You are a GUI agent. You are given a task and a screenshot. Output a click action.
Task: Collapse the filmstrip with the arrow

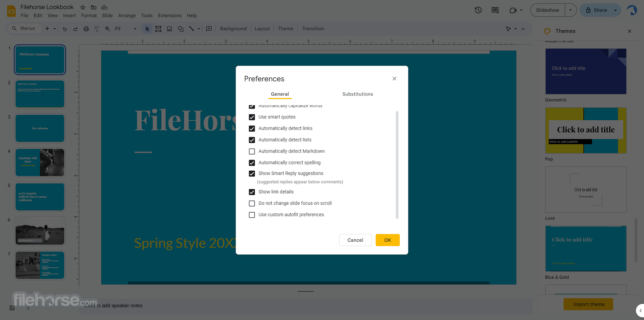point(28,308)
